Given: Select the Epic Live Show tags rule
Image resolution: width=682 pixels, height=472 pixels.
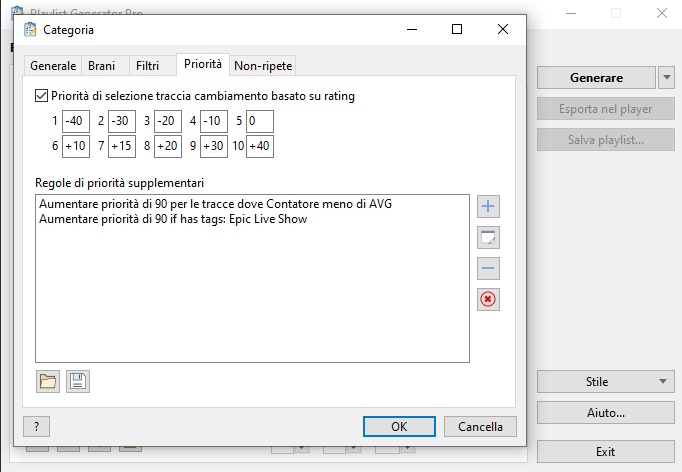Looking at the screenshot, I should (x=173, y=219).
